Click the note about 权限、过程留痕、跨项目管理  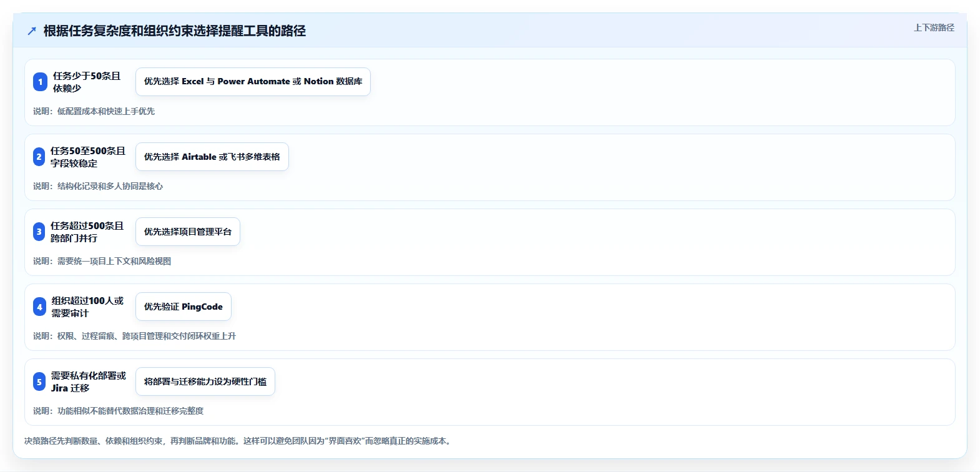[134, 336]
